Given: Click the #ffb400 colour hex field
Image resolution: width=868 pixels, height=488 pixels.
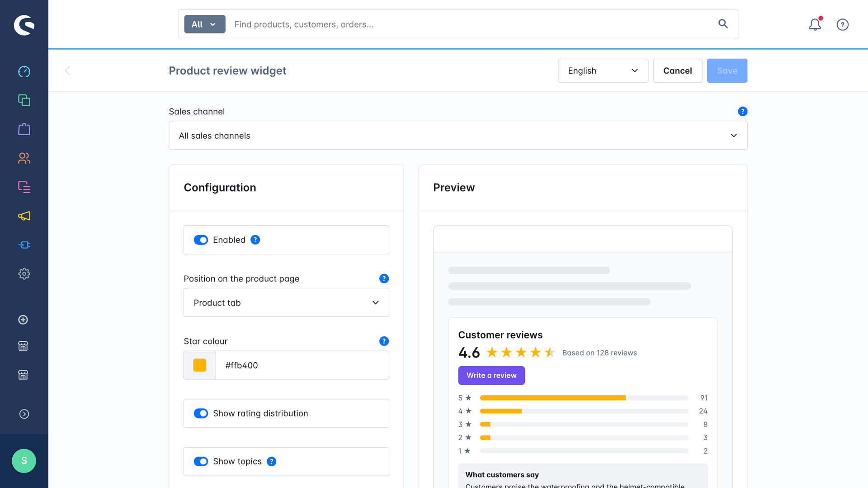Looking at the screenshot, I should click(302, 365).
